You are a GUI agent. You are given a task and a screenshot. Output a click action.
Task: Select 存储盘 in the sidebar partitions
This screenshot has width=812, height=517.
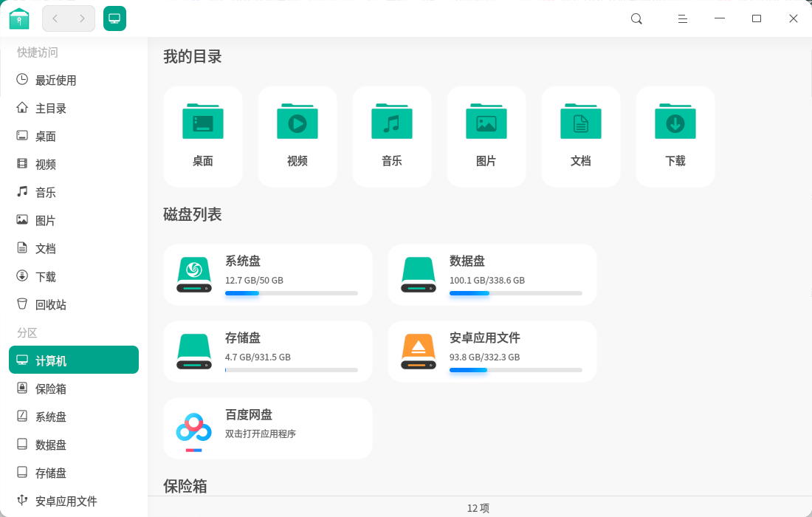[74, 473]
